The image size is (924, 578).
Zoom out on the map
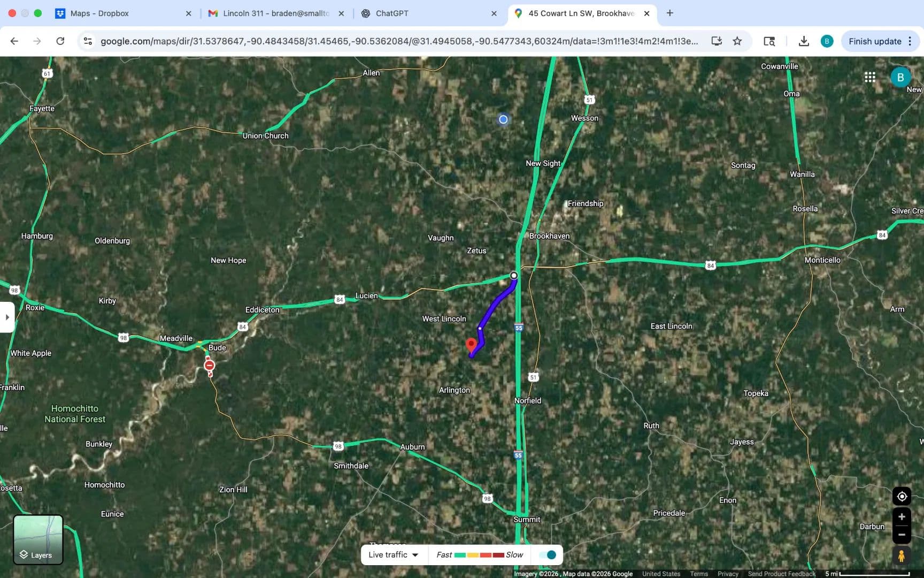point(902,535)
